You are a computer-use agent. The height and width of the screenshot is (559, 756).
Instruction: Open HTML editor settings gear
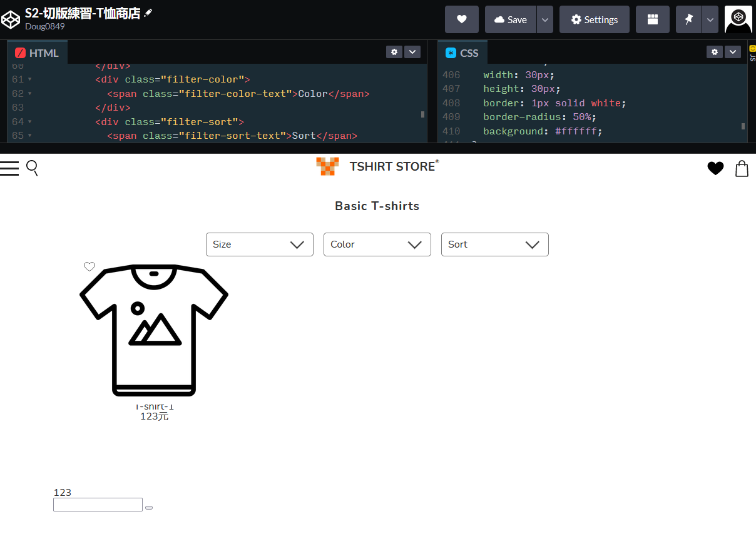click(394, 52)
